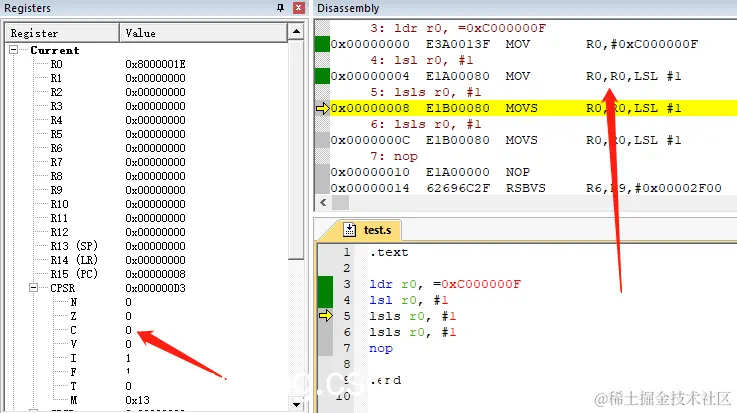Click the nop on source line 7

coord(381,349)
